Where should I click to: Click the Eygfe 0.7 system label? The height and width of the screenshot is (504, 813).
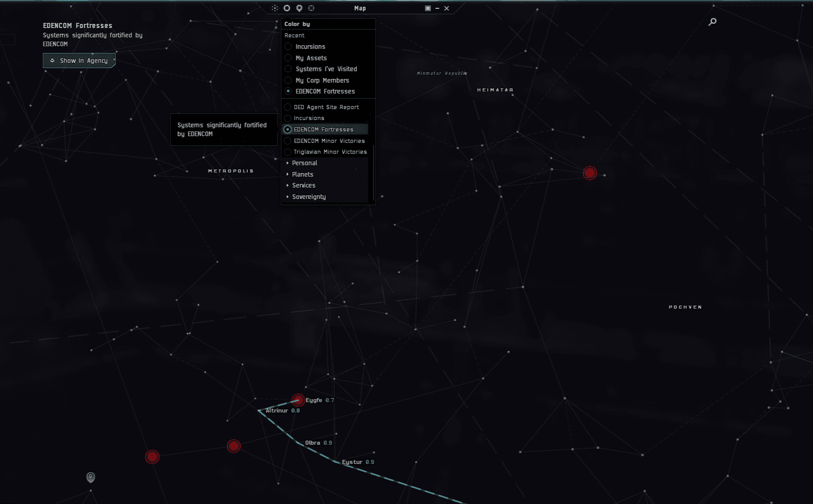[x=319, y=400]
